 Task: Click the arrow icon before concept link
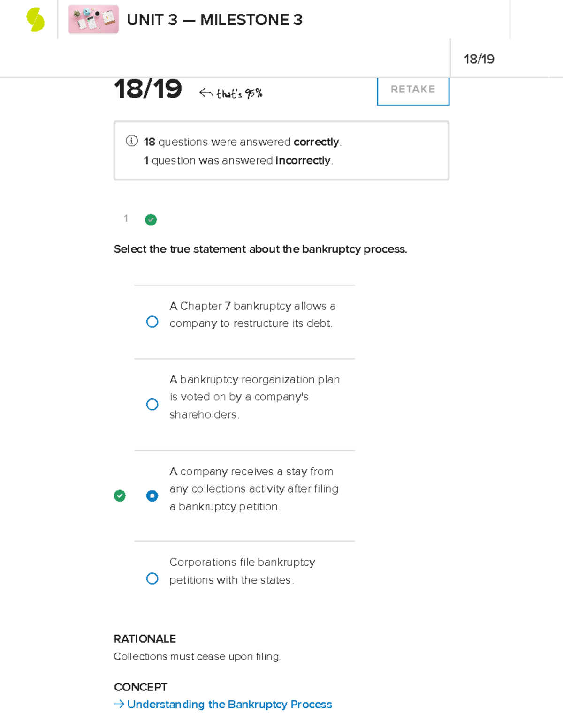click(119, 704)
